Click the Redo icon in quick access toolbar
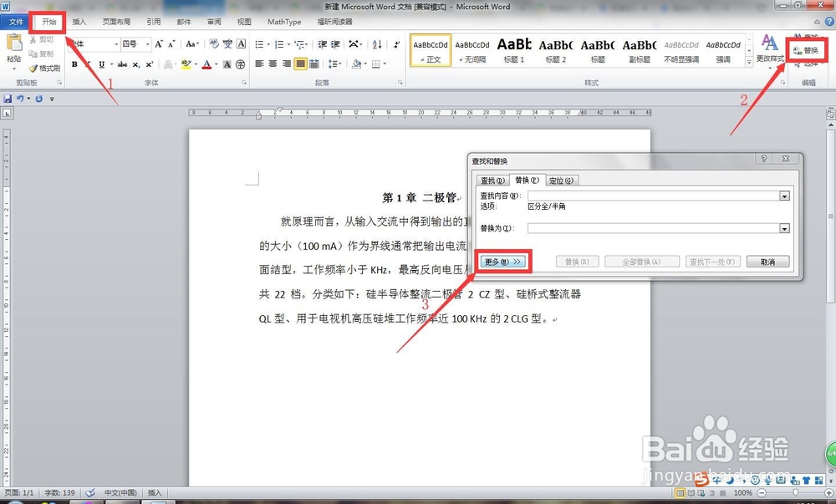 click(x=39, y=99)
